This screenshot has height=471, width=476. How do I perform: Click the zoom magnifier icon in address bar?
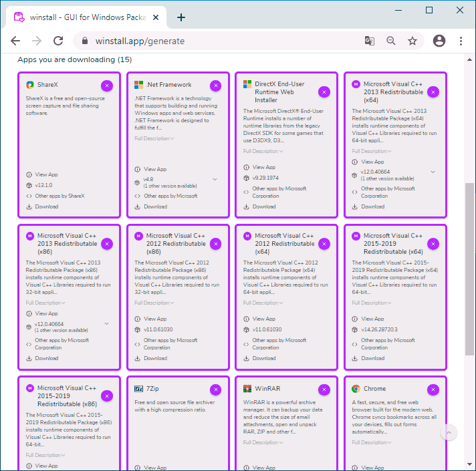[390, 41]
